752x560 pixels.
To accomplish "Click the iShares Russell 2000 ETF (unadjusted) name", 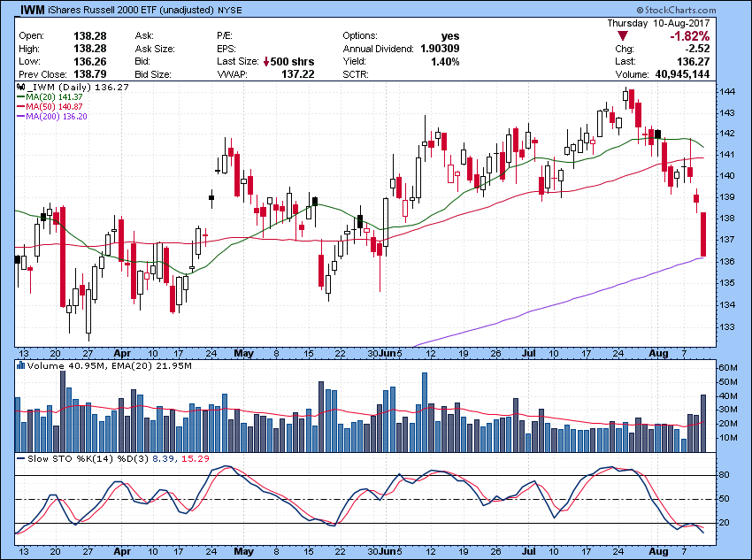I will 131,10.
